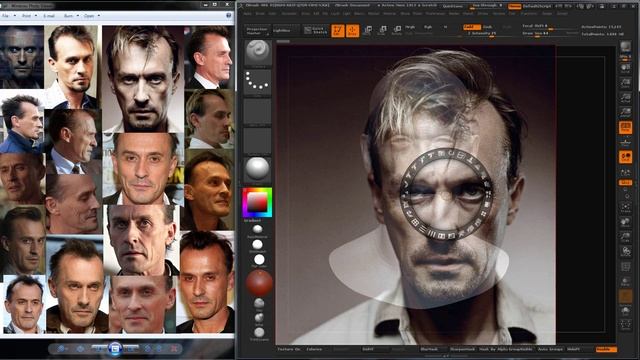
Task: Toggle the orange Persp perspective button
Action: click(x=625, y=128)
